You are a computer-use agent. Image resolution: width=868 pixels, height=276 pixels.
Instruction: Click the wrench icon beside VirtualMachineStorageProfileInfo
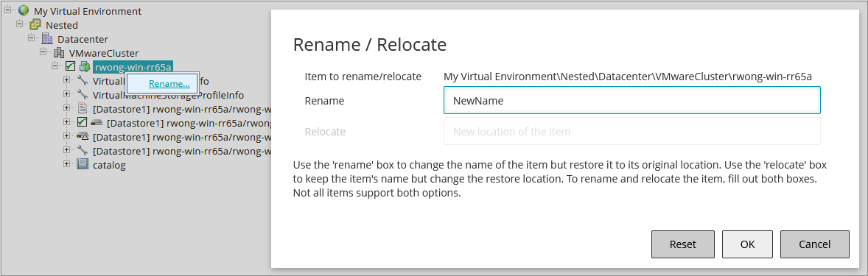tap(83, 95)
